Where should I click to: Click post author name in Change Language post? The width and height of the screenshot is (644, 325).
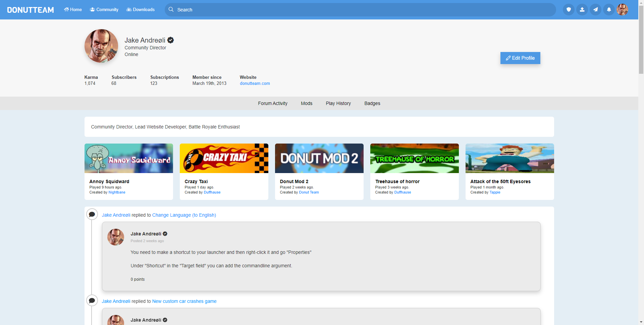pos(146,234)
